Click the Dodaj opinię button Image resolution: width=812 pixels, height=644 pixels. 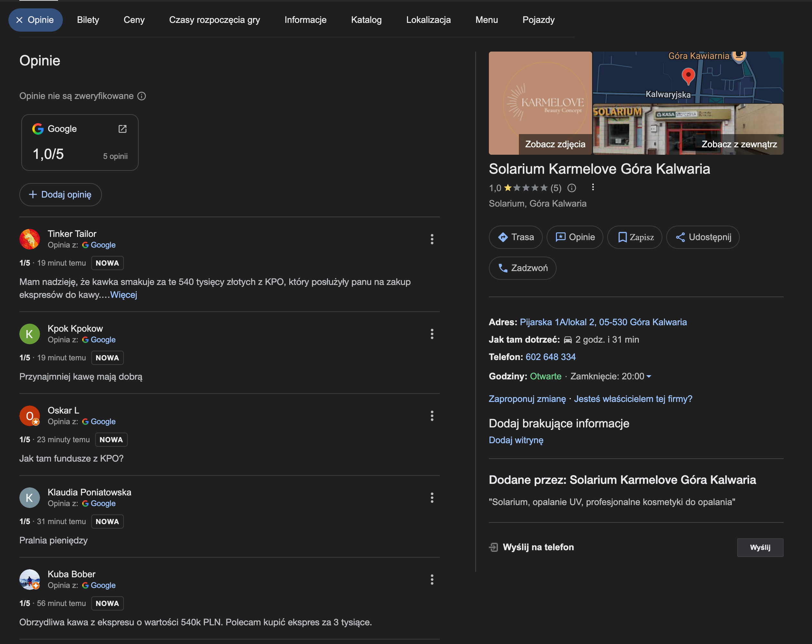coord(60,195)
